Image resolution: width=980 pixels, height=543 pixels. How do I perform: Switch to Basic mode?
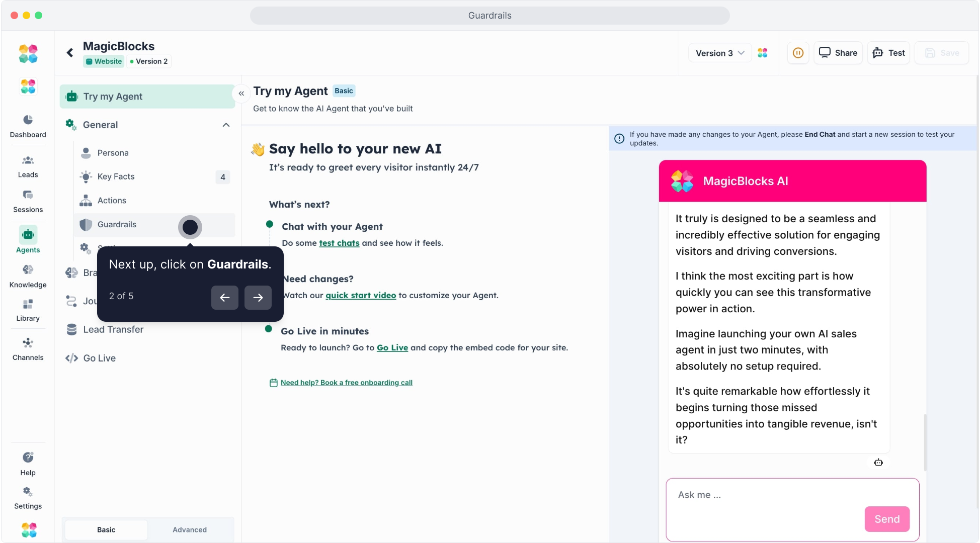[106, 529]
